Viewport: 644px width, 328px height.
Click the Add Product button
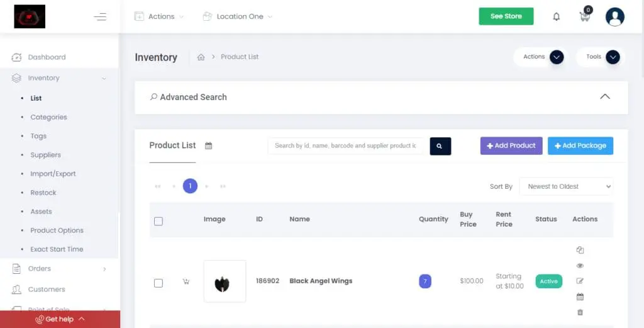click(511, 146)
